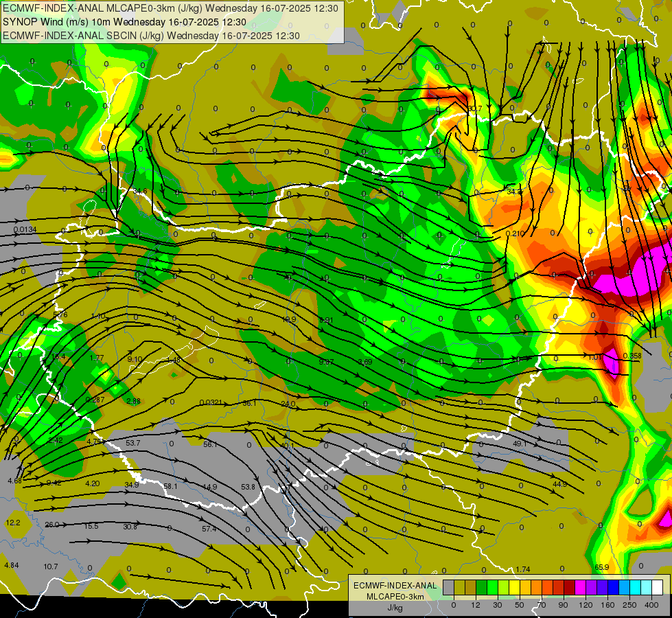Click map value 4.75

point(94,442)
